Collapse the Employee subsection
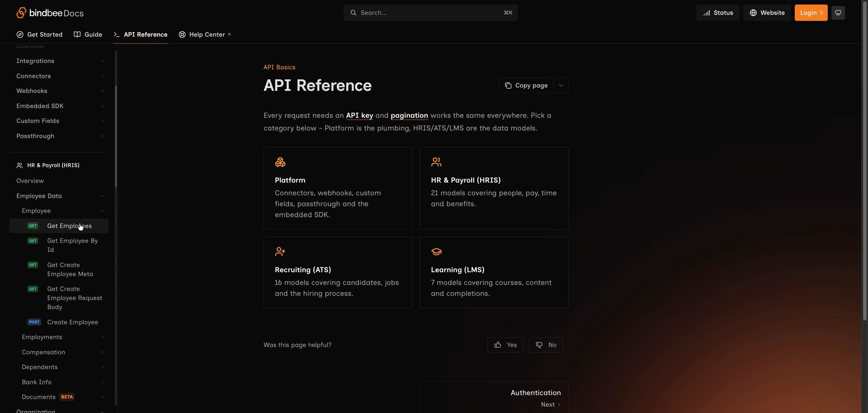Image resolution: width=868 pixels, height=413 pixels. click(x=102, y=211)
